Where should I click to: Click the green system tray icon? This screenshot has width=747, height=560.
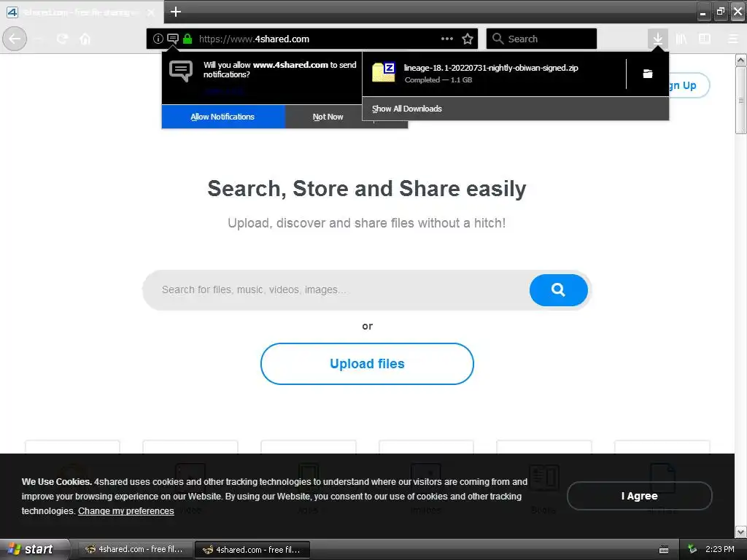[692, 549]
